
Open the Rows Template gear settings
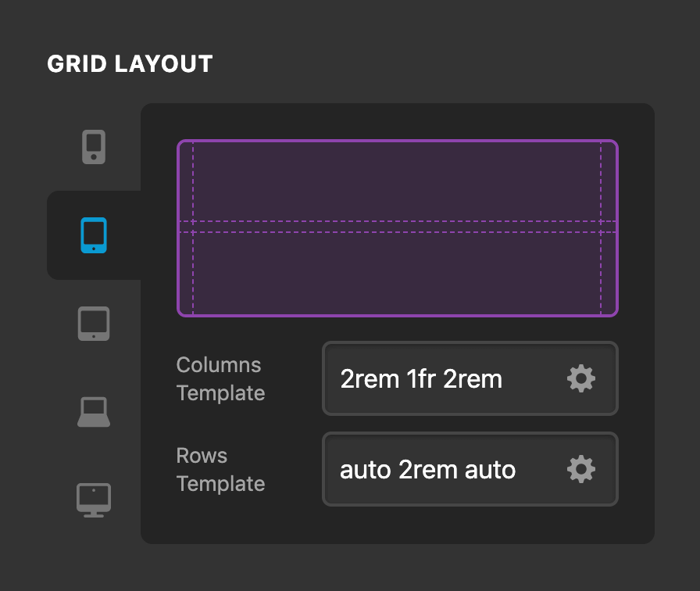click(x=580, y=470)
